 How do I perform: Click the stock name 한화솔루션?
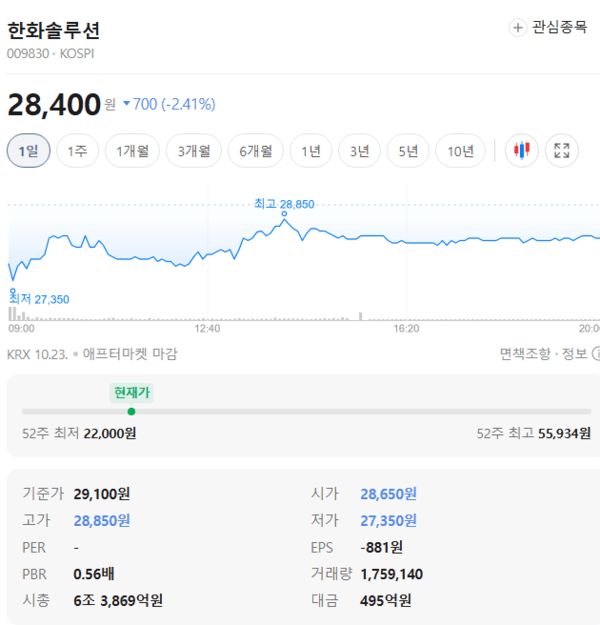tap(53, 30)
